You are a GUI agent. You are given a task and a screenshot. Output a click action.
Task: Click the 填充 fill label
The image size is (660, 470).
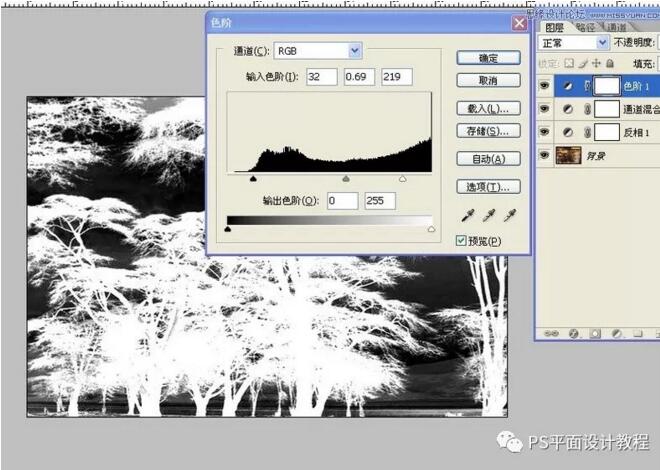click(644, 64)
